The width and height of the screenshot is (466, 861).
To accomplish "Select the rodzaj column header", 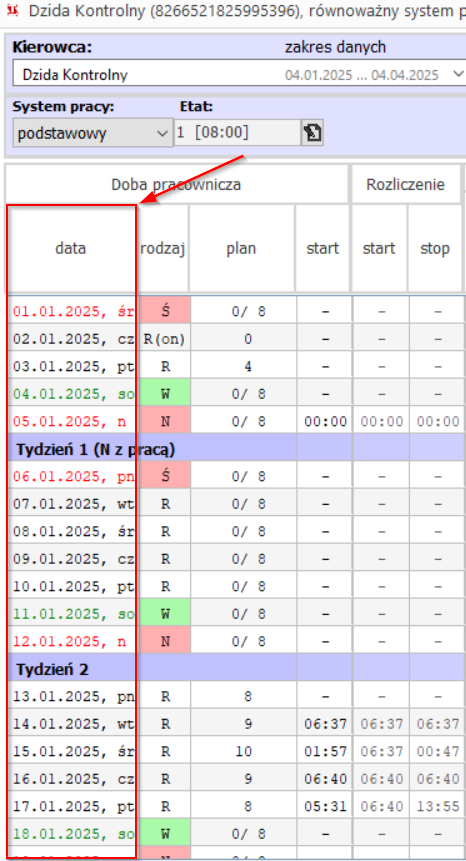I will [162, 248].
